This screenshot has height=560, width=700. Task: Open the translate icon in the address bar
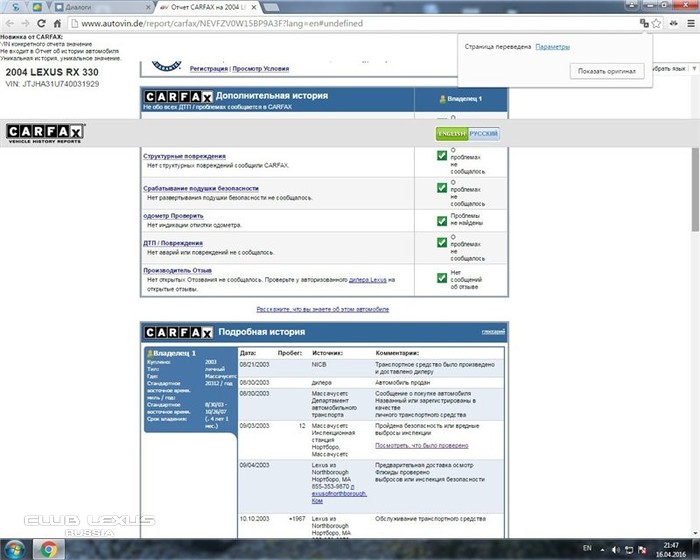coord(644,23)
